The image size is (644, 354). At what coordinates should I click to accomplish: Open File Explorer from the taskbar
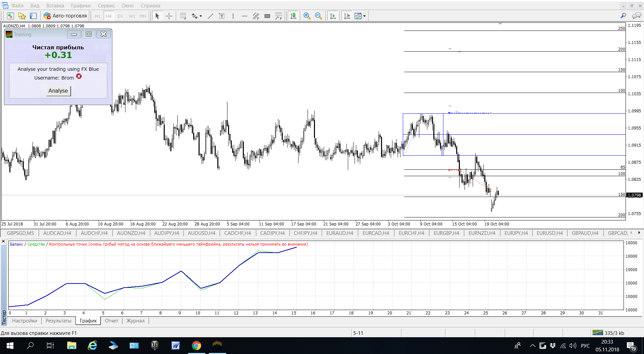pos(71,345)
